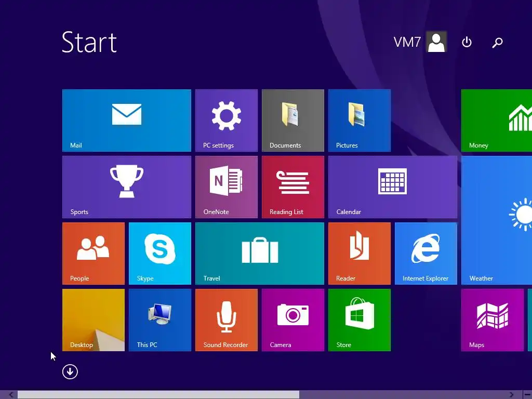This screenshot has width=532, height=399.
Task: Open This PC tile
Action: (160, 320)
